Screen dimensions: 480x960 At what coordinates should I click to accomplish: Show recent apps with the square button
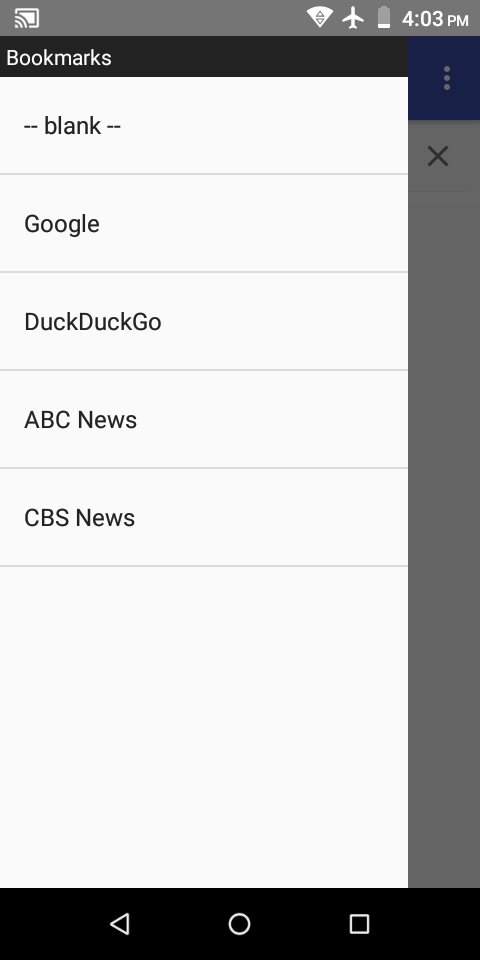click(359, 924)
